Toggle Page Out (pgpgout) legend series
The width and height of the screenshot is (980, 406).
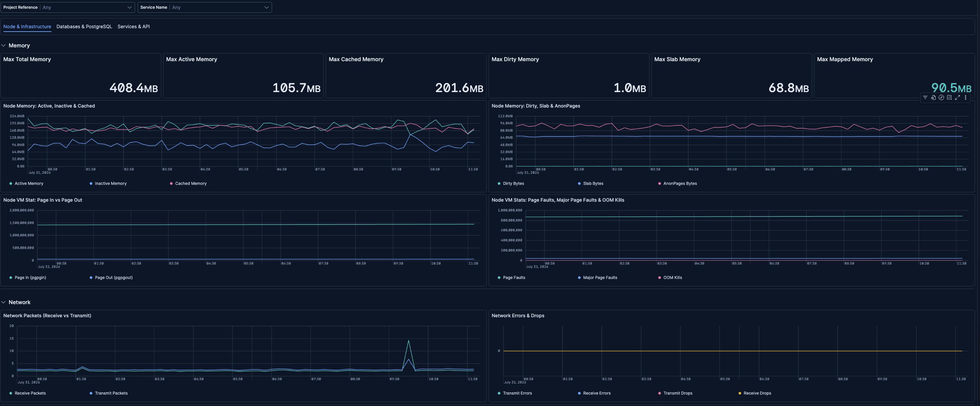point(111,278)
